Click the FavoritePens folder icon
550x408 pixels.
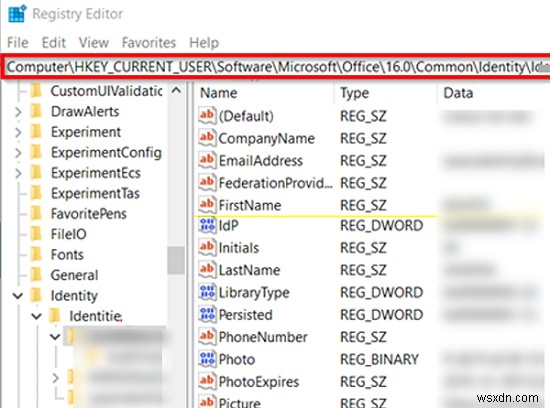(x=36, y=214)
